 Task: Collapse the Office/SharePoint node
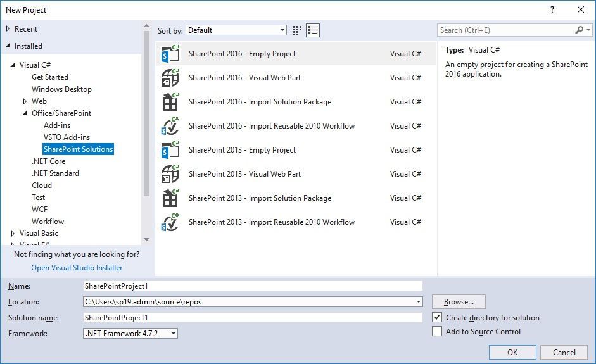(25, 113)
